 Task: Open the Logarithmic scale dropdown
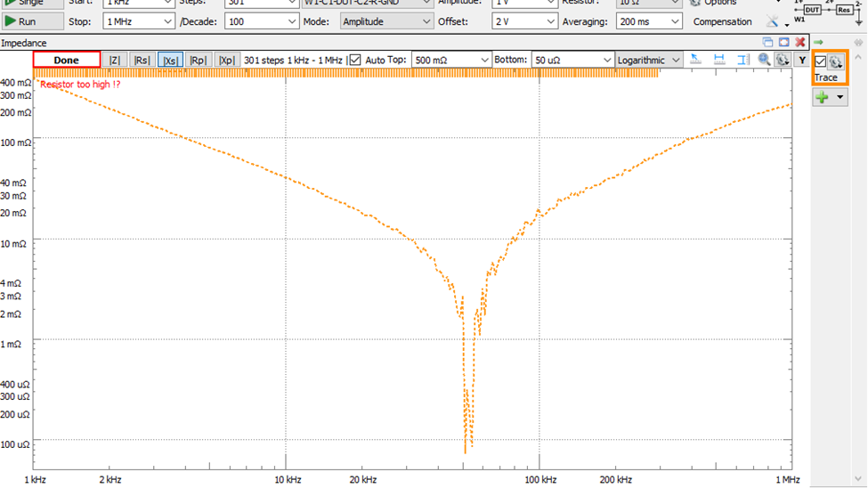tap(649, 60)
